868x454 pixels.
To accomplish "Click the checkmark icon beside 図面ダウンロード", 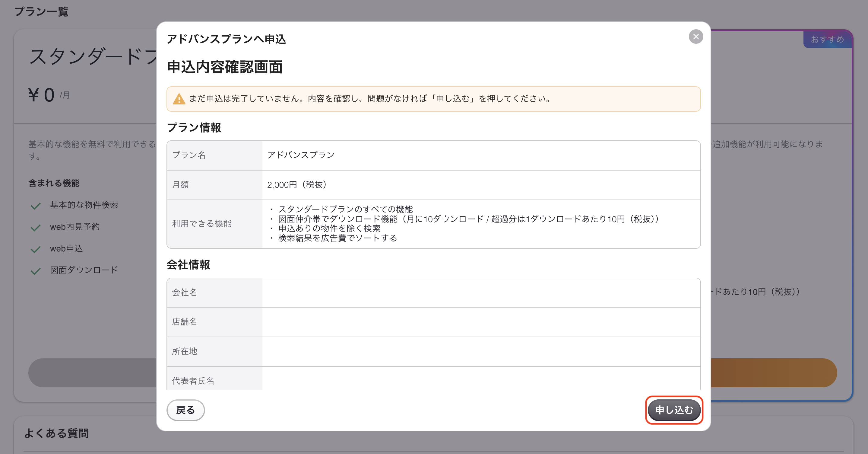I will 36,270.
